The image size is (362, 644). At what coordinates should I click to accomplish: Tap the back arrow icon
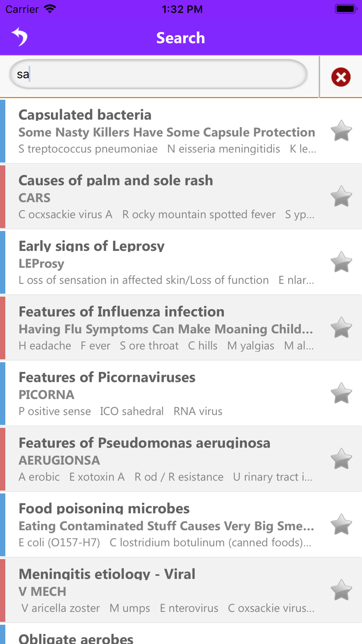(20, 37)
